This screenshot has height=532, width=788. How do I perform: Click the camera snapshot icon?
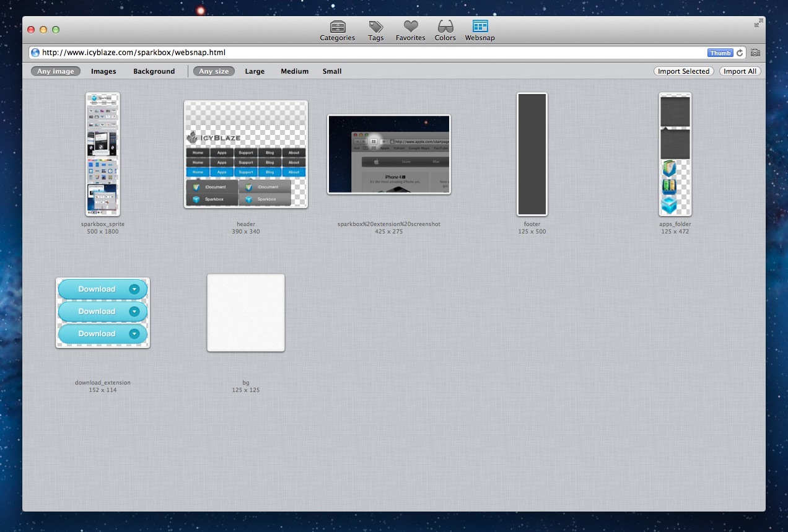point(755,53)
